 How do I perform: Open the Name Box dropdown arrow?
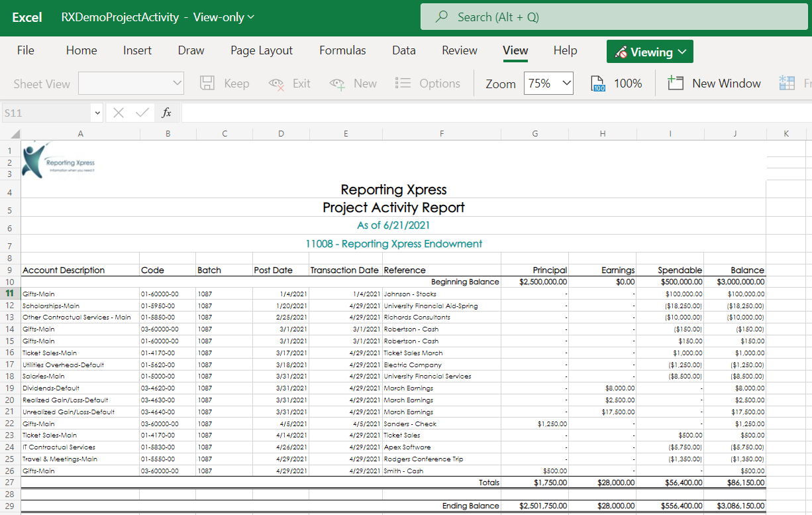click(x=97, y=113)
